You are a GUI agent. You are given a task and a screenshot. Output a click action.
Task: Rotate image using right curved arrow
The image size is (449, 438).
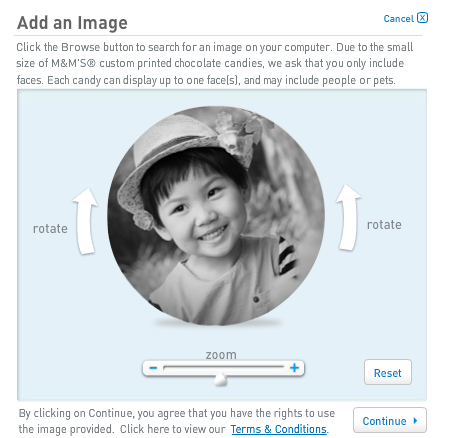[348, 217]
